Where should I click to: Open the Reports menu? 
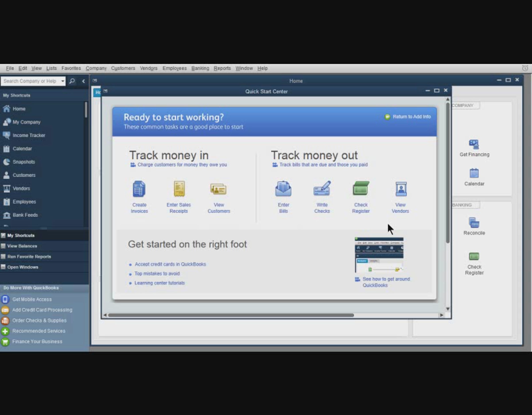tap(222, 68)
